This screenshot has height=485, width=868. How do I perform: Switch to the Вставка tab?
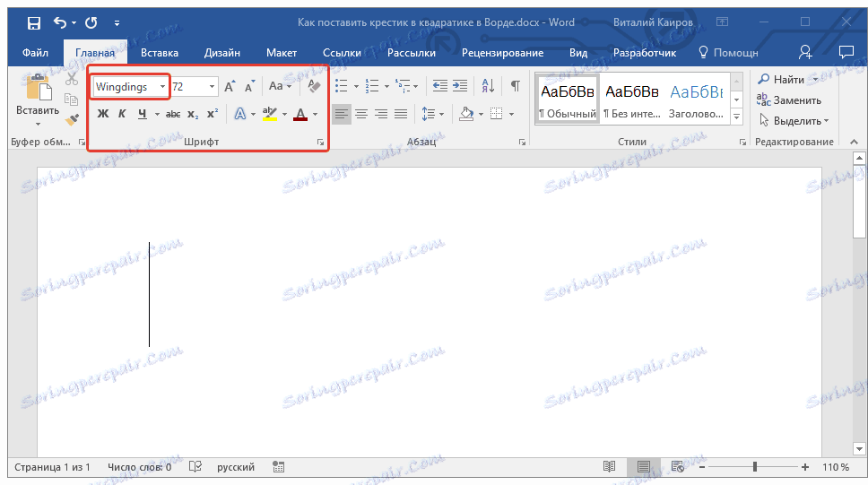click(160, 53)
